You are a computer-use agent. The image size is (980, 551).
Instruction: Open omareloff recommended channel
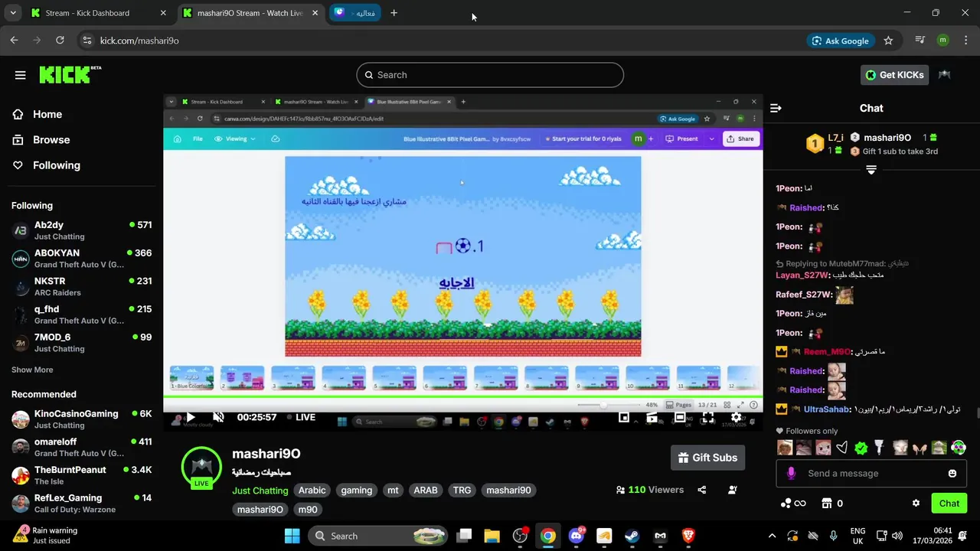click(81, 447)
